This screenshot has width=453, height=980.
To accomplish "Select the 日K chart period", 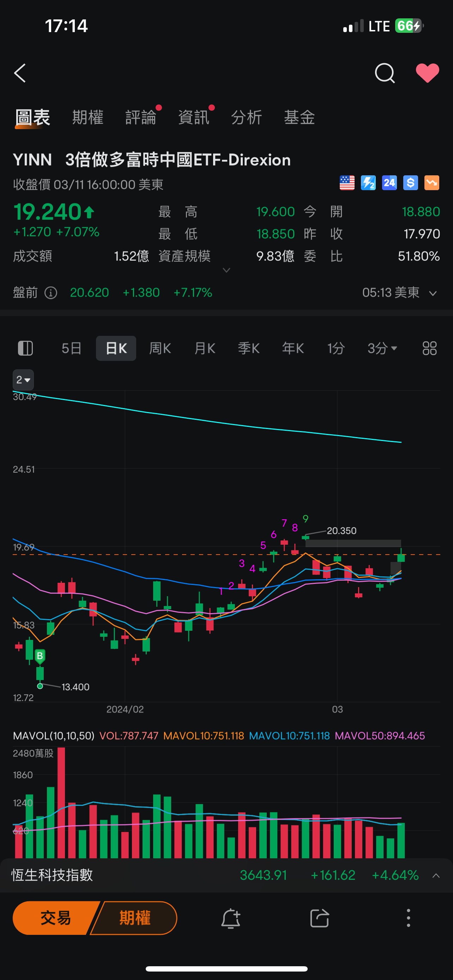I will point(116,348).
